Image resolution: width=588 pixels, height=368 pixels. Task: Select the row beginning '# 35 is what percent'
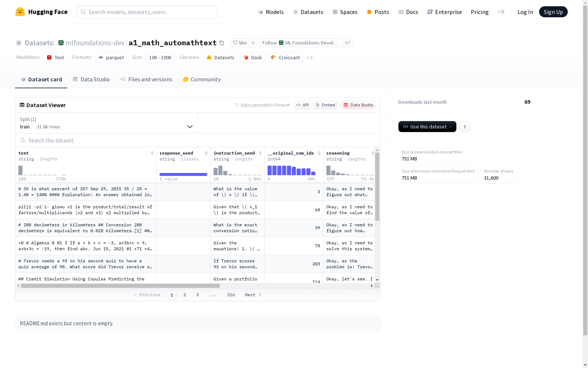tap(195, 192)
